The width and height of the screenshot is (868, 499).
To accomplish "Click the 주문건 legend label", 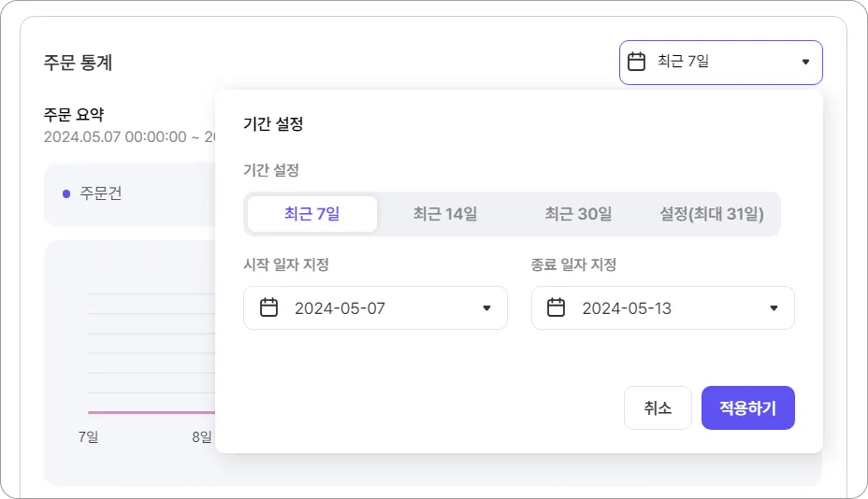I will click(x=101, y=194).
